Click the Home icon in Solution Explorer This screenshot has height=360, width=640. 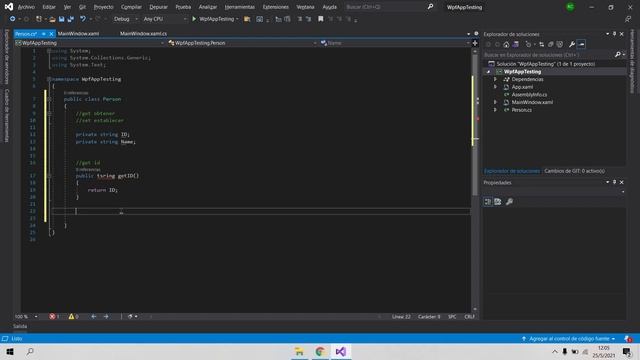coord(506,44)
